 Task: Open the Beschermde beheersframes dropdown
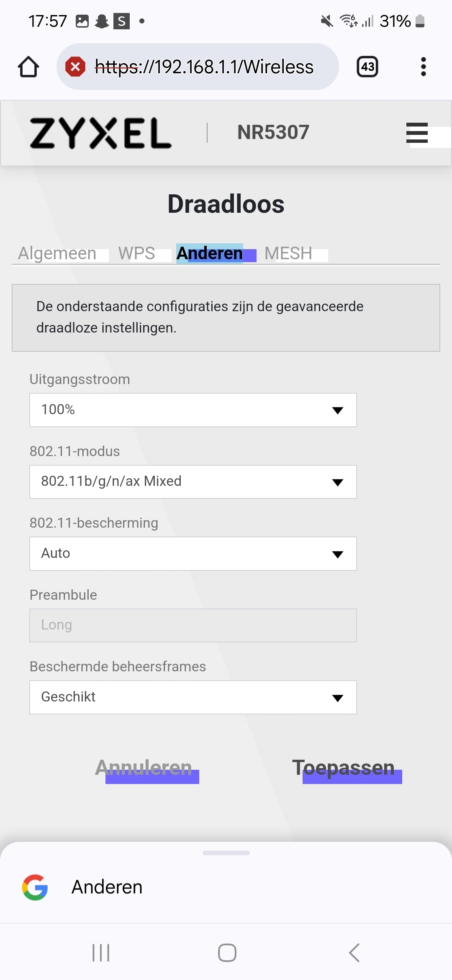193,697
